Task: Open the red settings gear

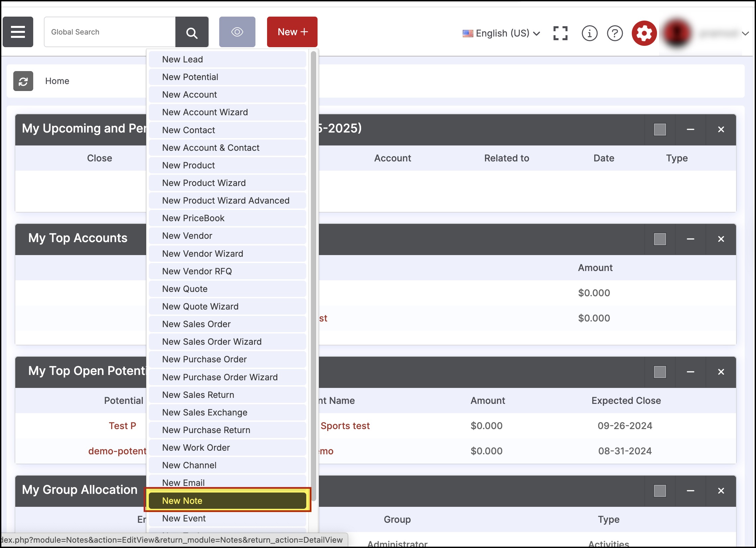Action: pyautogui.click(x=644, y=33)
